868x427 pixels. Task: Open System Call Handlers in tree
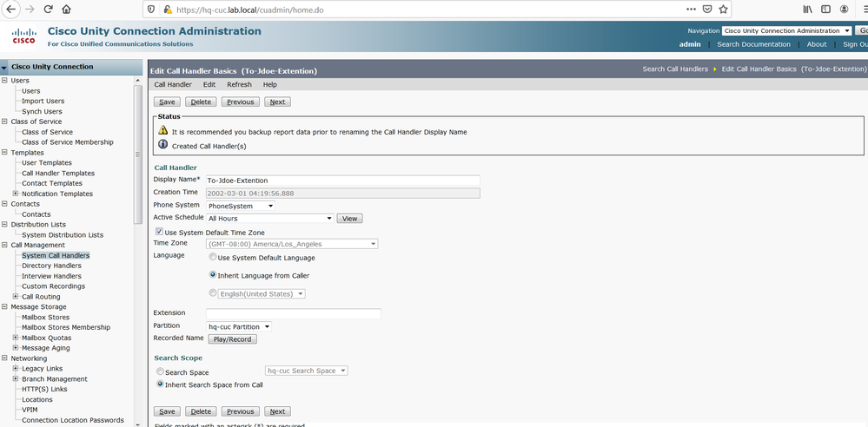click(56, 255)
